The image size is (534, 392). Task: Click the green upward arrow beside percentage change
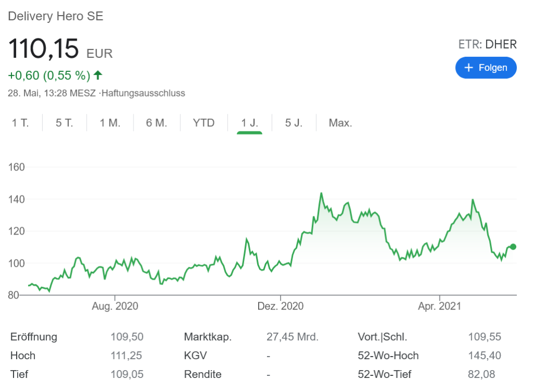coord(98,75)
